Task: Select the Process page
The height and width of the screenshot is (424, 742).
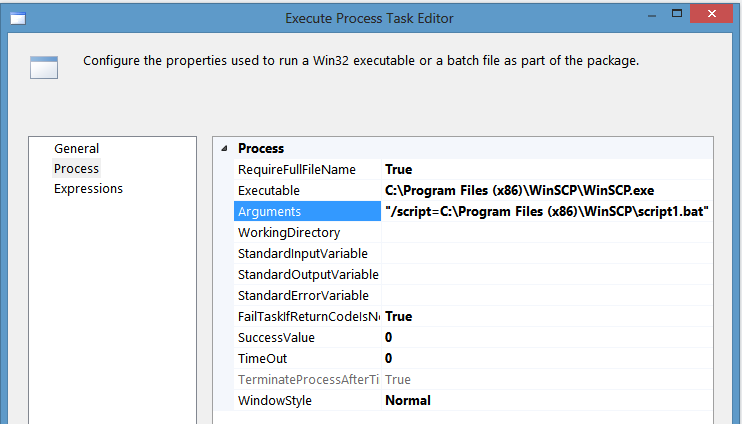Action: pyautogui.click(x=76, y=168)
